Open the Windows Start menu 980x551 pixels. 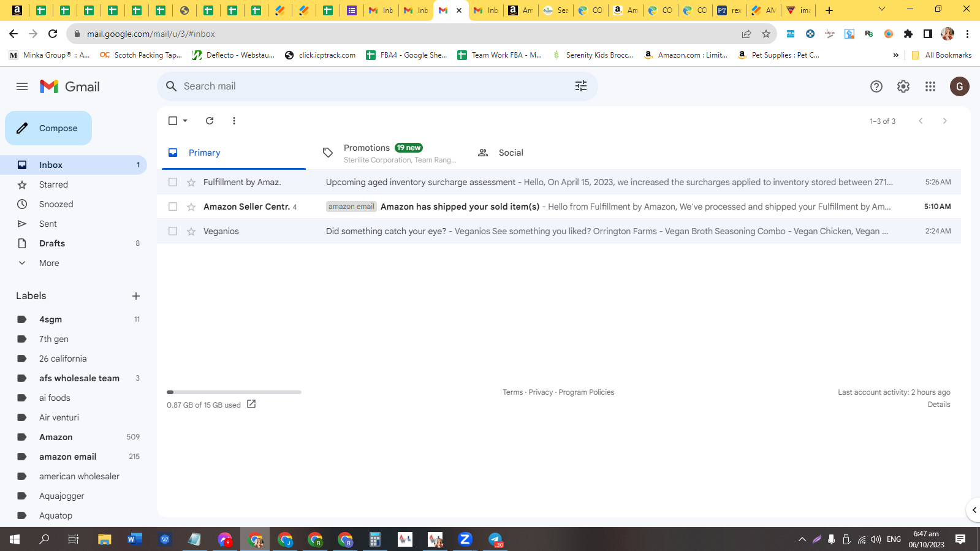pyautogui.click(x=15, y=539)
